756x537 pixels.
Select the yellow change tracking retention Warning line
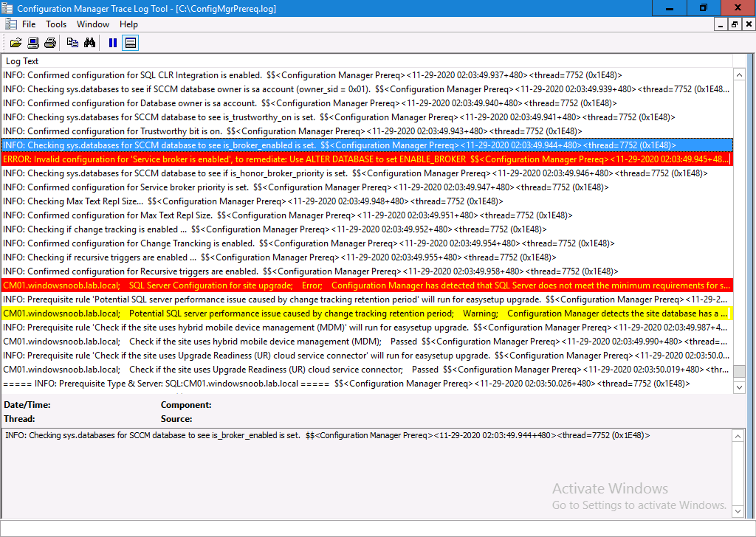367,313
